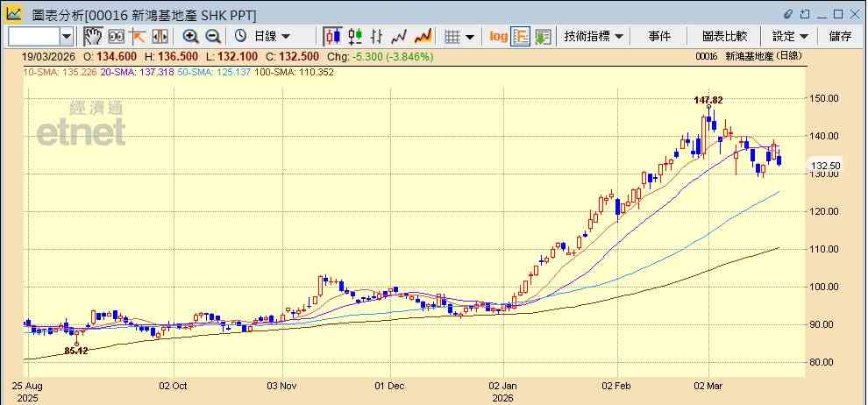Zoom out of the chart
The image size is (868, 405).
(213, 37)
